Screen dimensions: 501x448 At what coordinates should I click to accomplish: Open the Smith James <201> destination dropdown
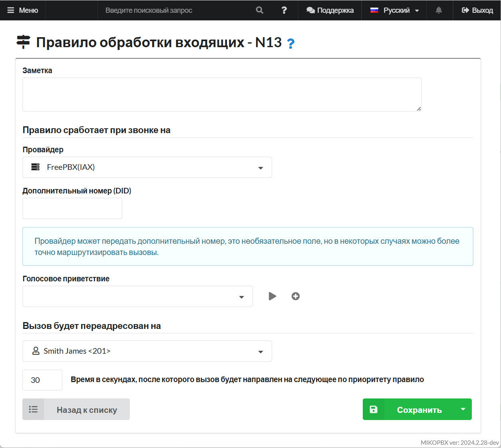pos(147,351)
